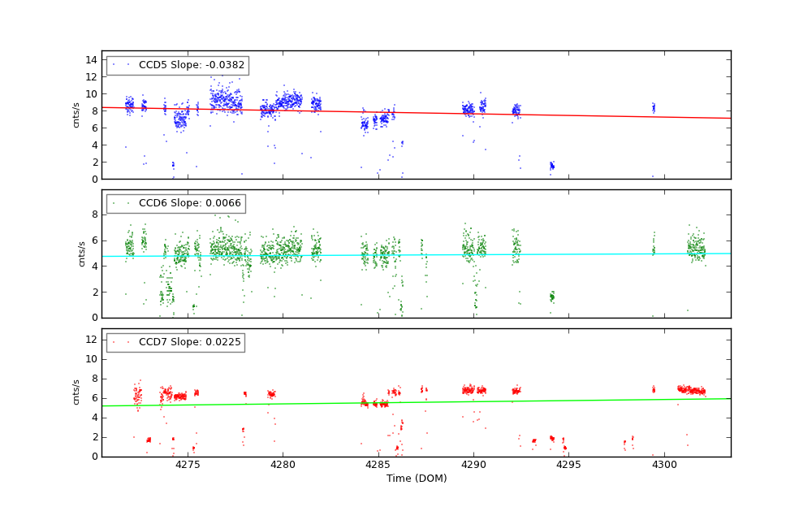
Task: Click the CCD6 Slope legend label
Action: point(191,204)
